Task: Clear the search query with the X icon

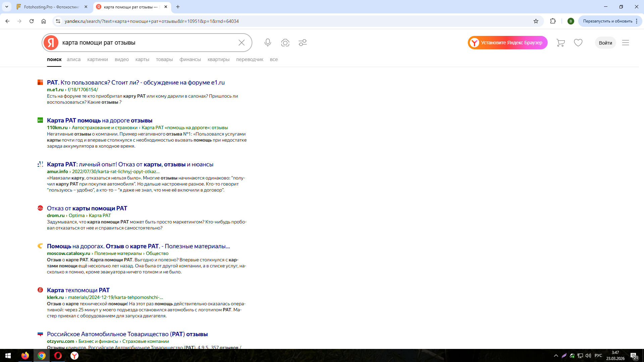Action: coord(242,43)
